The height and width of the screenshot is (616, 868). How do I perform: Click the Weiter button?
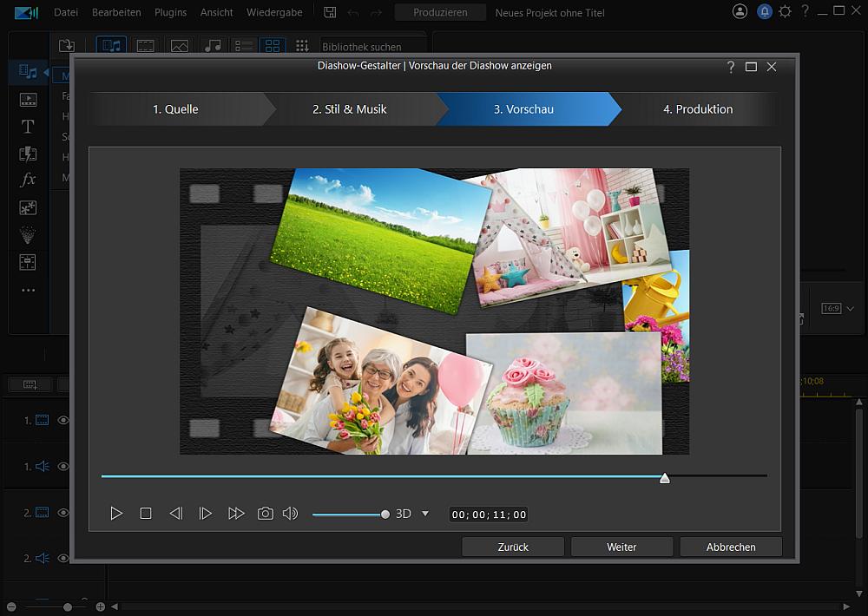pyautogui.click(x=621, y=547)
